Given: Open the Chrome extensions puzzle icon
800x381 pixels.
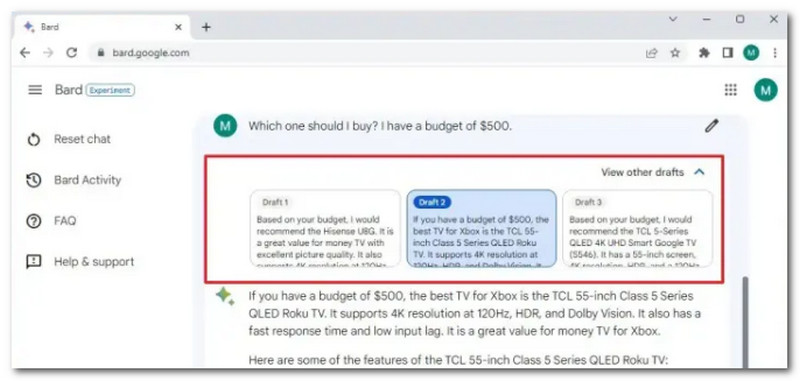Looking at the screenshot, I should click(x=704, y=53).
